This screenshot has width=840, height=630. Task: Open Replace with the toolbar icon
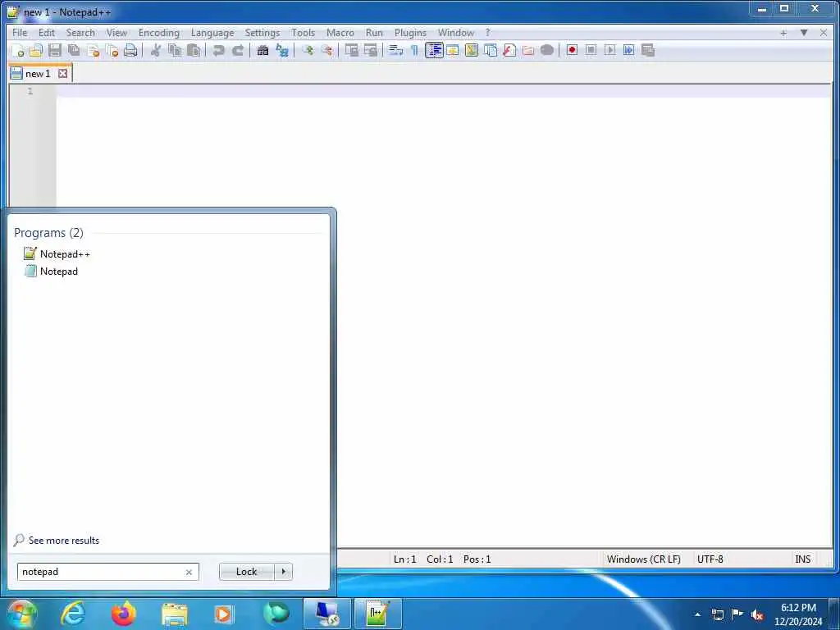click(282, 50)
